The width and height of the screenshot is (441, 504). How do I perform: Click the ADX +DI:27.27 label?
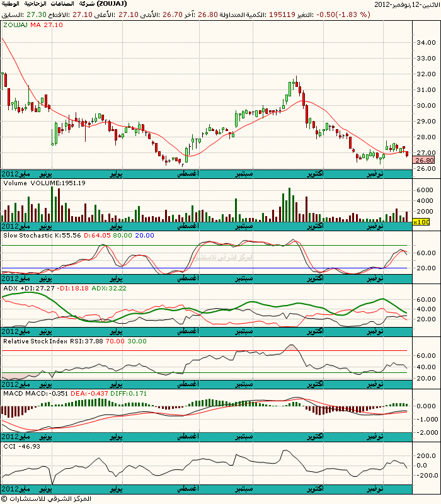click(29, 288)
